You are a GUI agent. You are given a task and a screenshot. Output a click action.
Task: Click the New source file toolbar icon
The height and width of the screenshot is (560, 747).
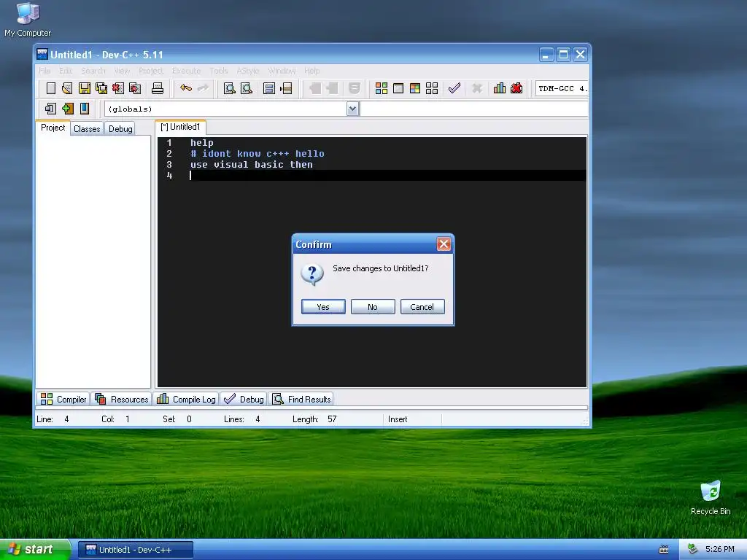[x=50, y=88]
